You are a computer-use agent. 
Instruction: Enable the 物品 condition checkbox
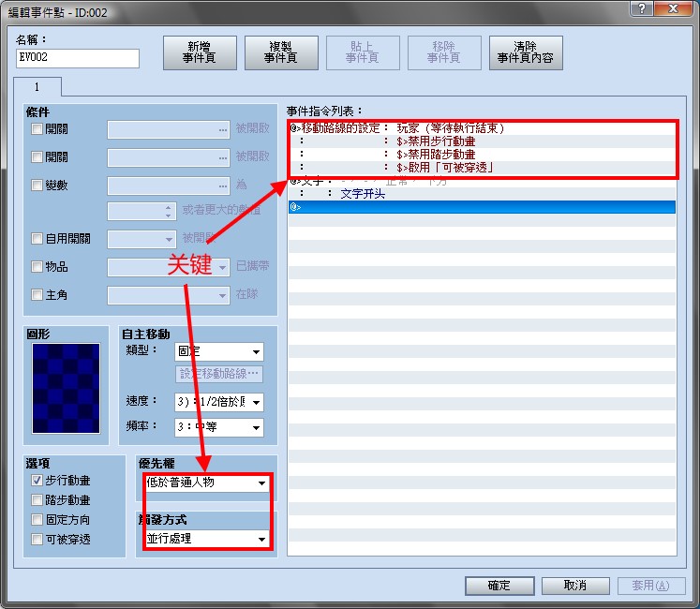click(37, 266)
